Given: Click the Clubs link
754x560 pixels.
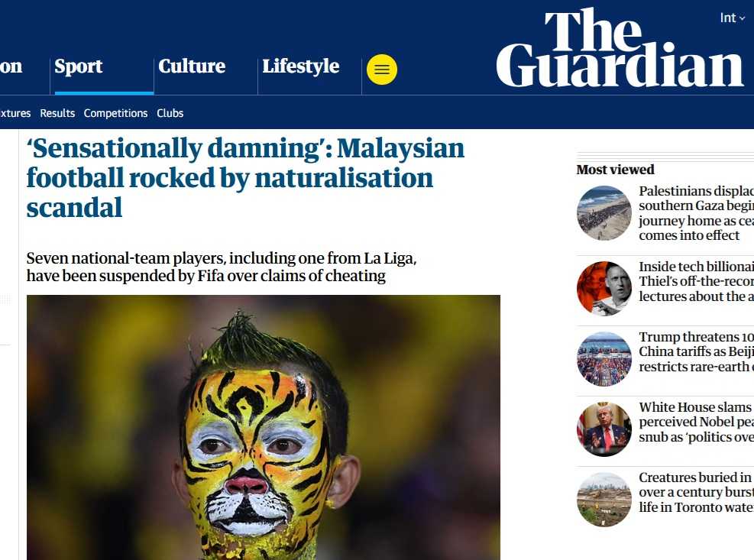Looking at the screenshot, I should 170,113.
